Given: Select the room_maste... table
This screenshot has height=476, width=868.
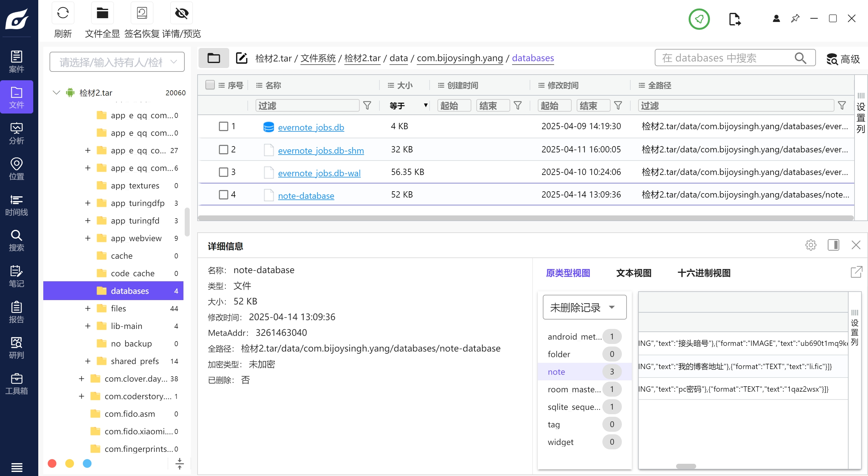Looking at the screenshot, I should click(584, 389).
